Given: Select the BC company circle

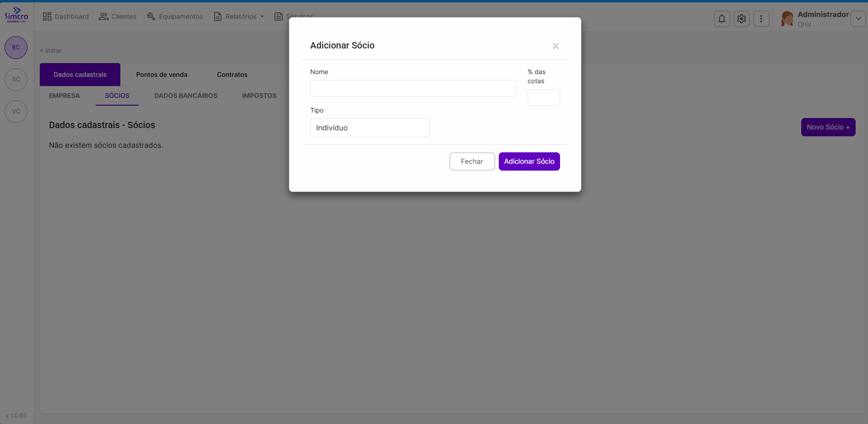Looking at the screenshot, I should (x=16, y=48).
